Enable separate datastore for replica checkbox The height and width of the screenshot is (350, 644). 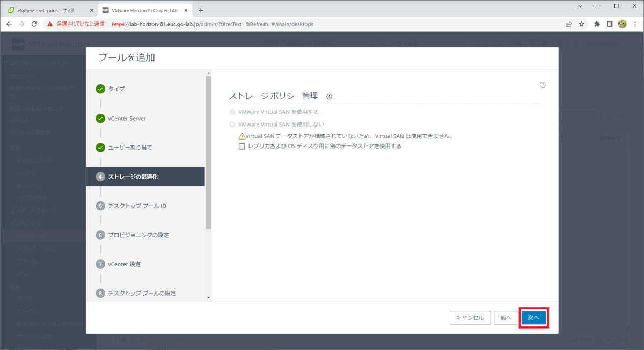point(242,146)
